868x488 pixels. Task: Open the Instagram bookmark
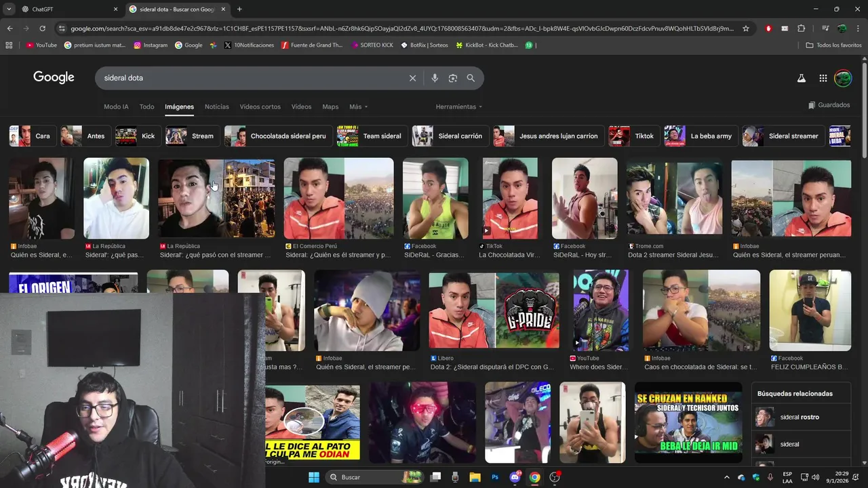151,45
